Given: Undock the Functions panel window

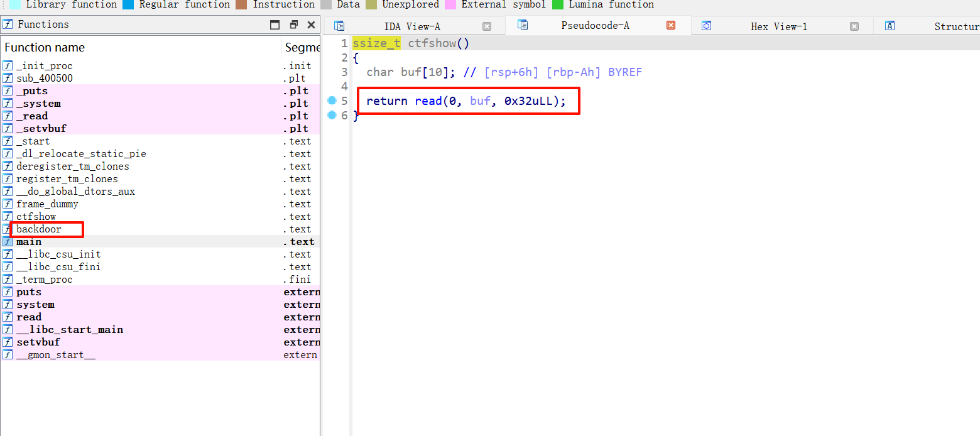Looking at the screenshot, I should [x=293, y=25].
